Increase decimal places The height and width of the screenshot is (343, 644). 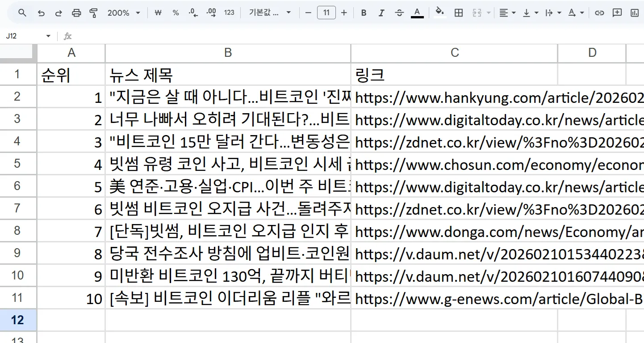point(212,13)
